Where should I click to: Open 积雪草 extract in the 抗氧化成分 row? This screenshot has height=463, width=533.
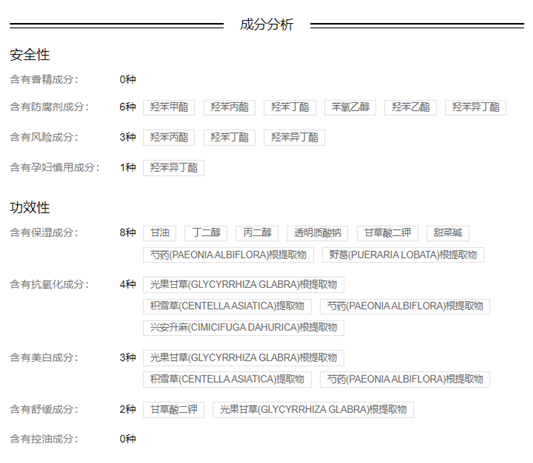[227, 306]
